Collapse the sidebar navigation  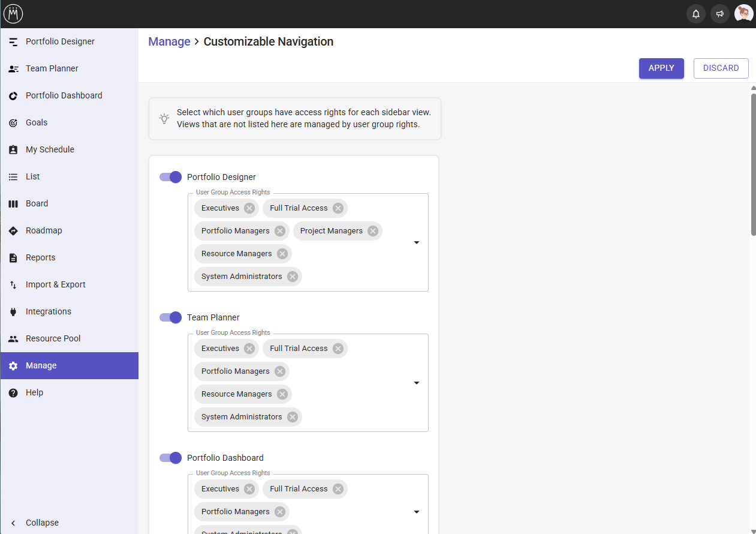click(42, 523)
